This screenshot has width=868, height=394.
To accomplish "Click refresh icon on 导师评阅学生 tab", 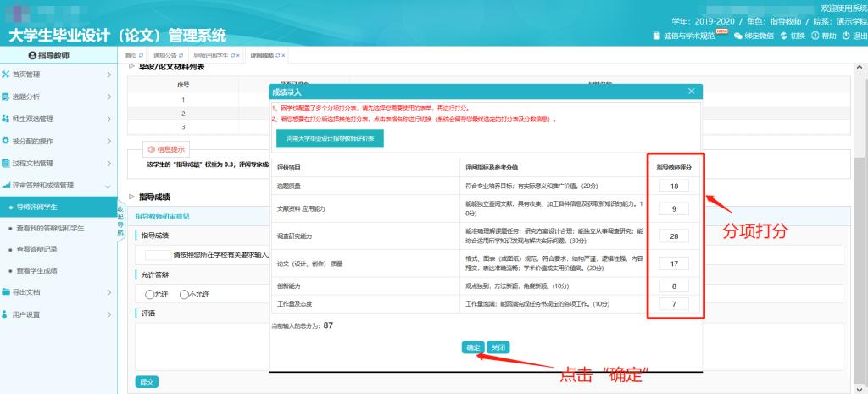I will pyautogui.click(x=233, y=55).
